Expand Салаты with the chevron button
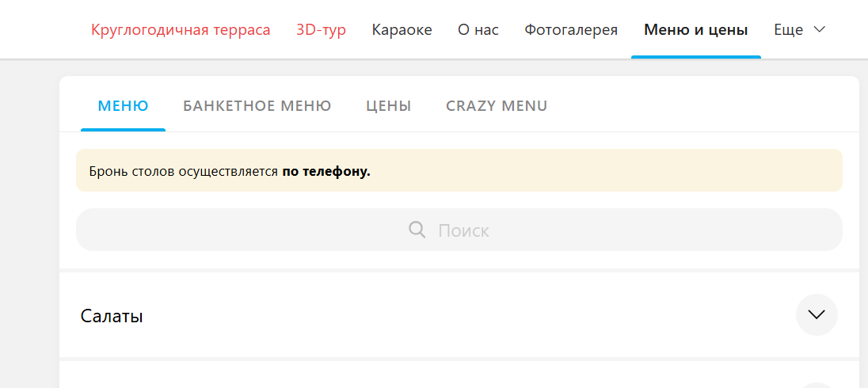This screenshot has height=388, width=868. click(x=817, y=315)
